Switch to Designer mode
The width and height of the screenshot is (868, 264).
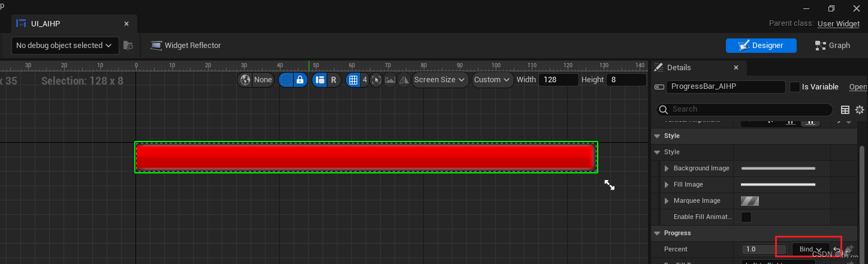[761, 45]
